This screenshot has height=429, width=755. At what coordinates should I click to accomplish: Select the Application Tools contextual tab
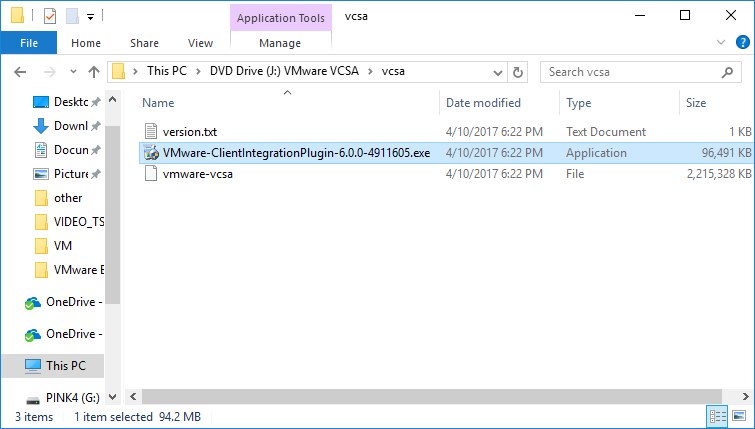pyautogui.click(x=281, y=18)
